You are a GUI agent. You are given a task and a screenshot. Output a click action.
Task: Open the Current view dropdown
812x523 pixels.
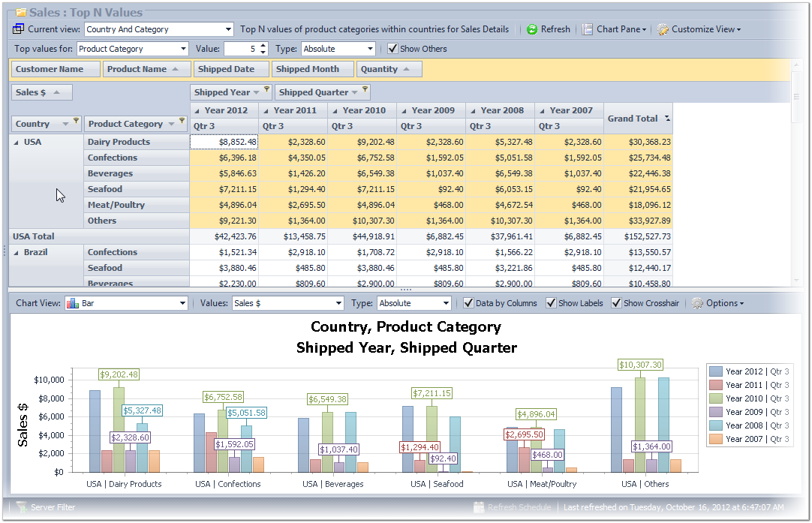229,29
